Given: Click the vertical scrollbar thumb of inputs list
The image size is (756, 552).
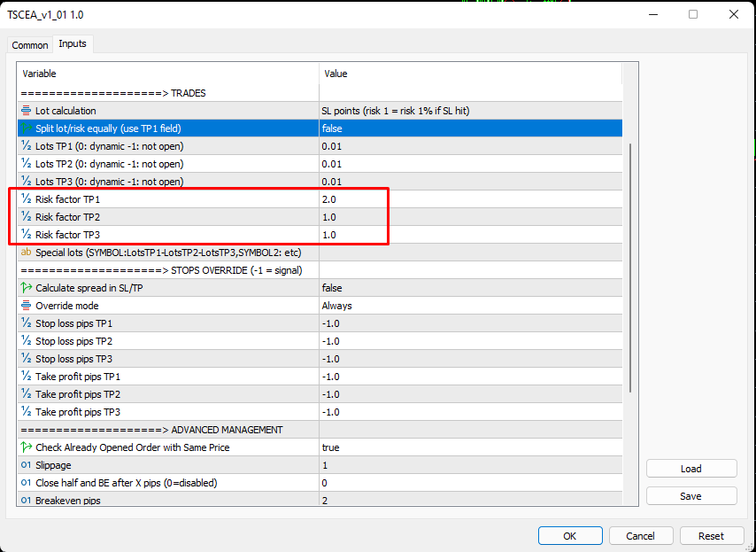Looking at the screenshot, I should point(630,268).
